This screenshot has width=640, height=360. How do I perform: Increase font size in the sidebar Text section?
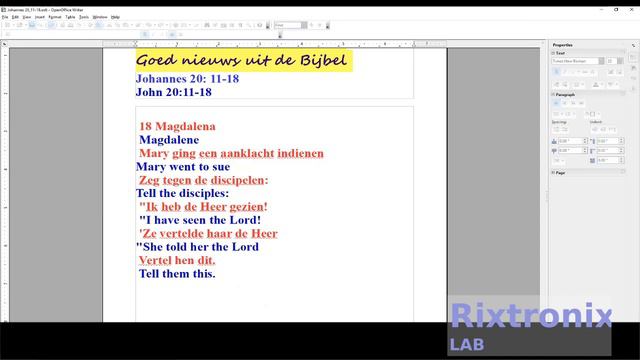click(611, 72)
